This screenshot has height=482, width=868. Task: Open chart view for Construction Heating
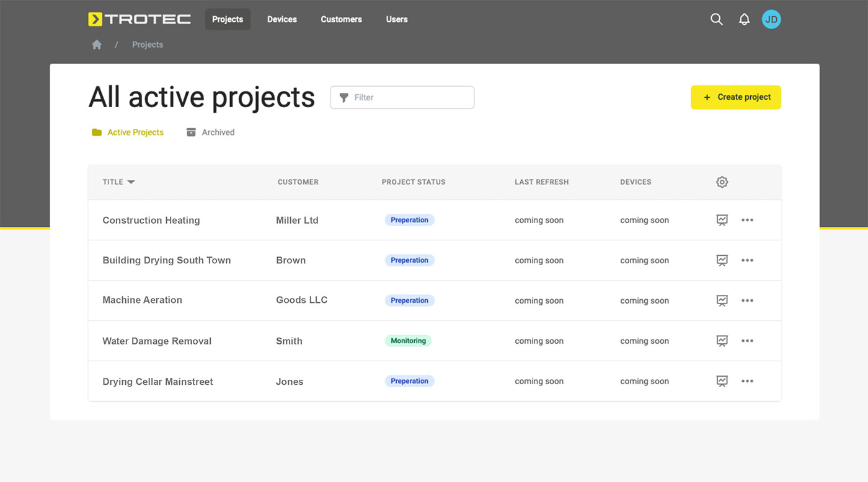tap(722, 220)
